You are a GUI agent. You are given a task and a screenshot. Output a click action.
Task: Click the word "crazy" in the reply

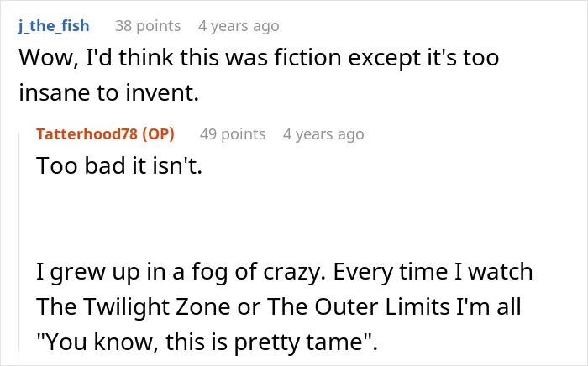[294, 273]
